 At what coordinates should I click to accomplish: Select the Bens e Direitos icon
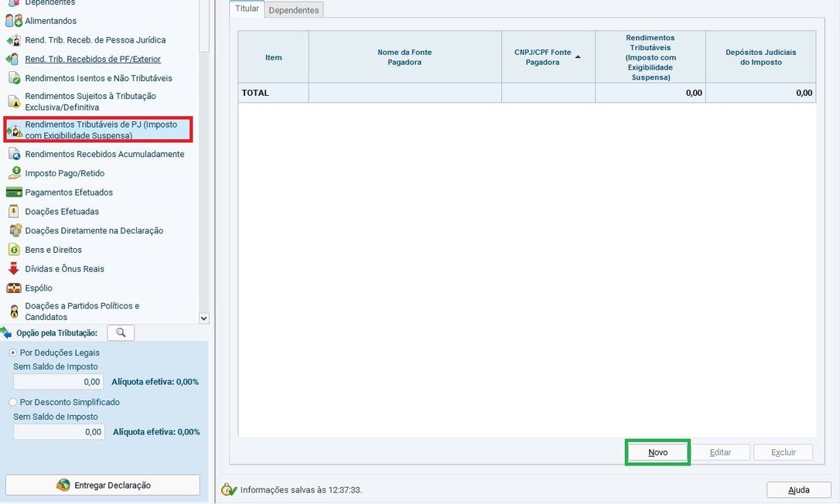(x=13, y=250)
